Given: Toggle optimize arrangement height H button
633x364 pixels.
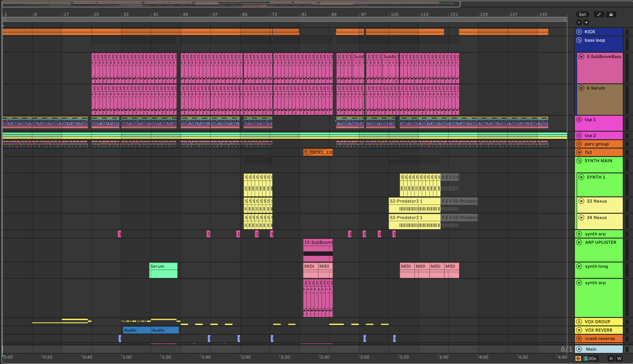Looking at the screenshot, I should (x=611, y=358).
